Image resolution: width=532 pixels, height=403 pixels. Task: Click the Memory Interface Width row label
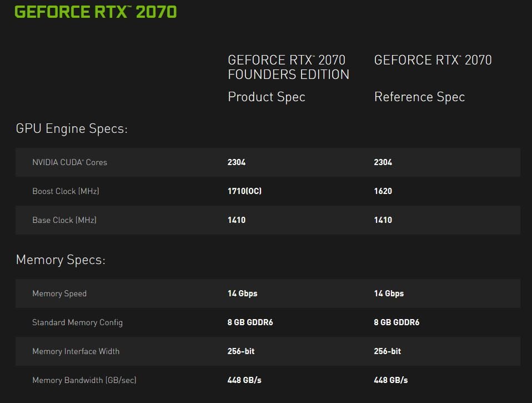point(76,351)
